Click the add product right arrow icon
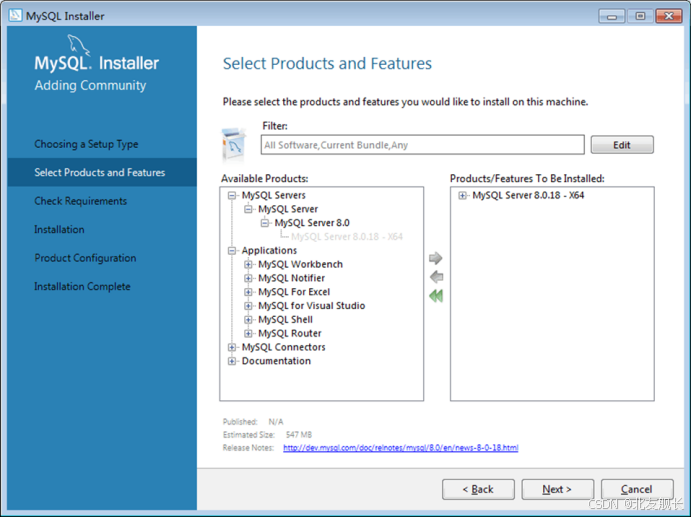692x518 pixels. point(436,258)
